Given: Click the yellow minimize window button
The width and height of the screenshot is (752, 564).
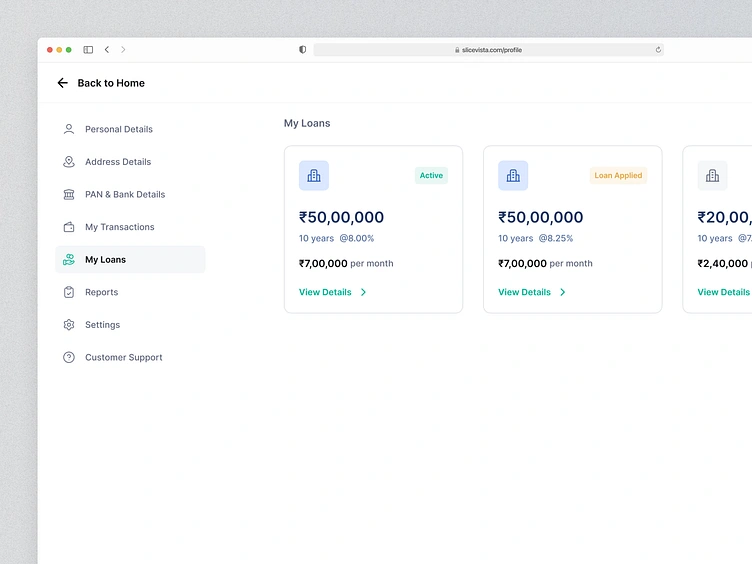Looking at the screenshot, I should click(59, 50).
